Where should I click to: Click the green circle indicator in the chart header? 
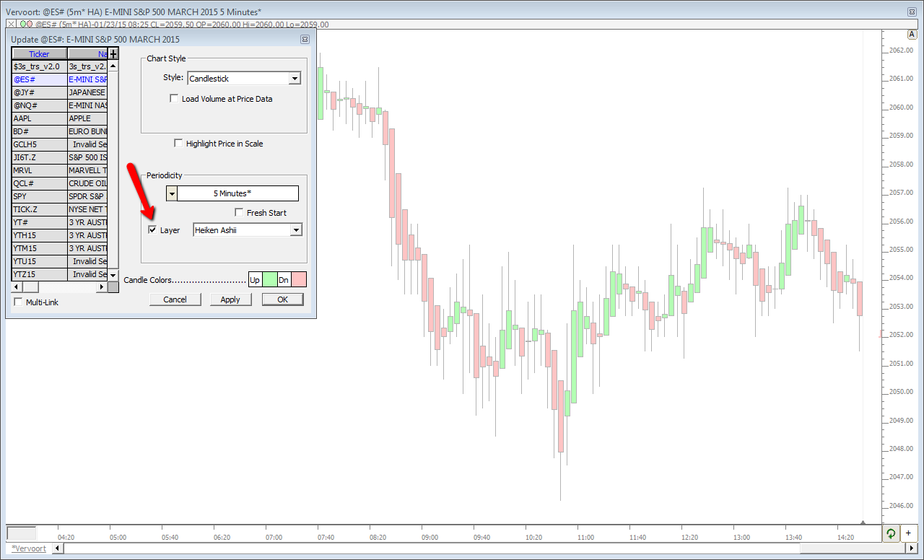(x=24, y=25)
